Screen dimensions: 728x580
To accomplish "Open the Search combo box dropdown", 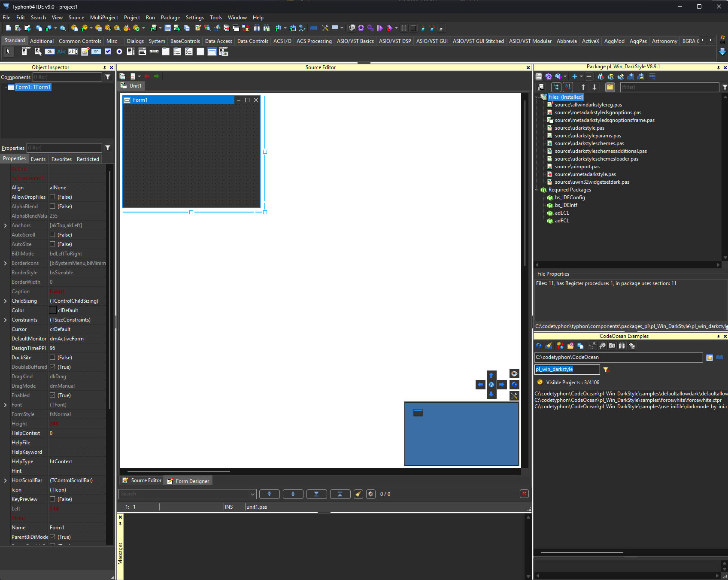I will 252,494.
